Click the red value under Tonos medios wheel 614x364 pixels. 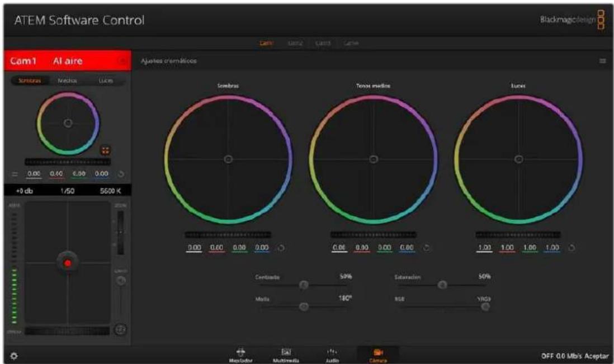[362, 248]
